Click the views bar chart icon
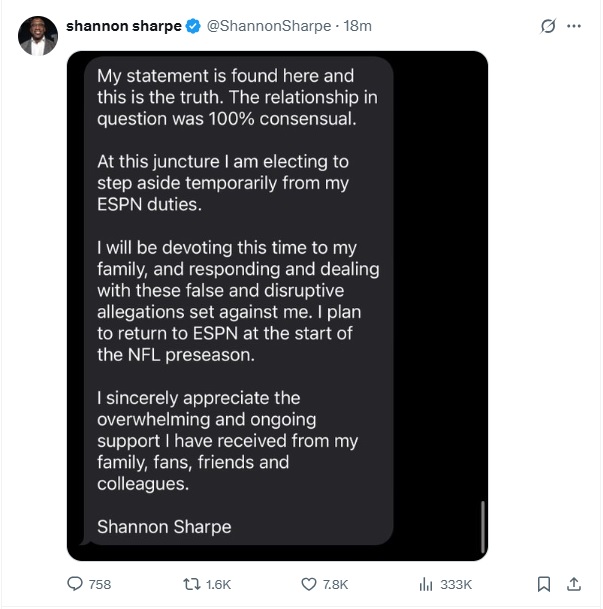 [425, 584]
